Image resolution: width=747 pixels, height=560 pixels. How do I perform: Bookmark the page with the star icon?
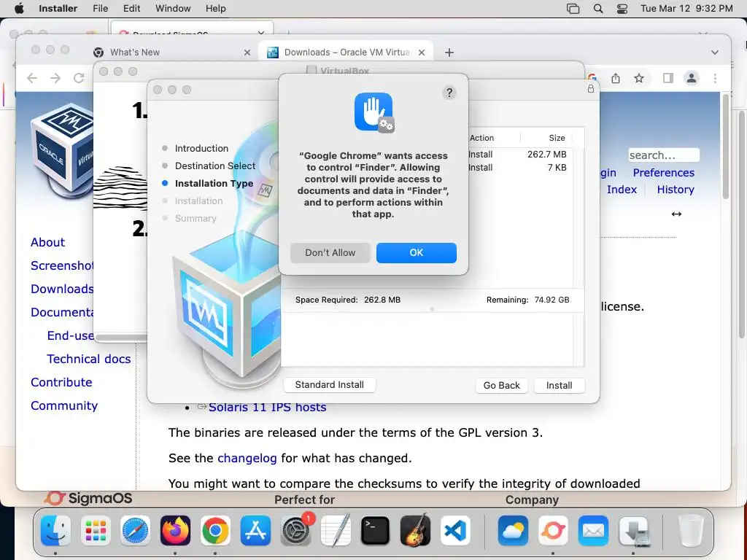coord(639,78)
